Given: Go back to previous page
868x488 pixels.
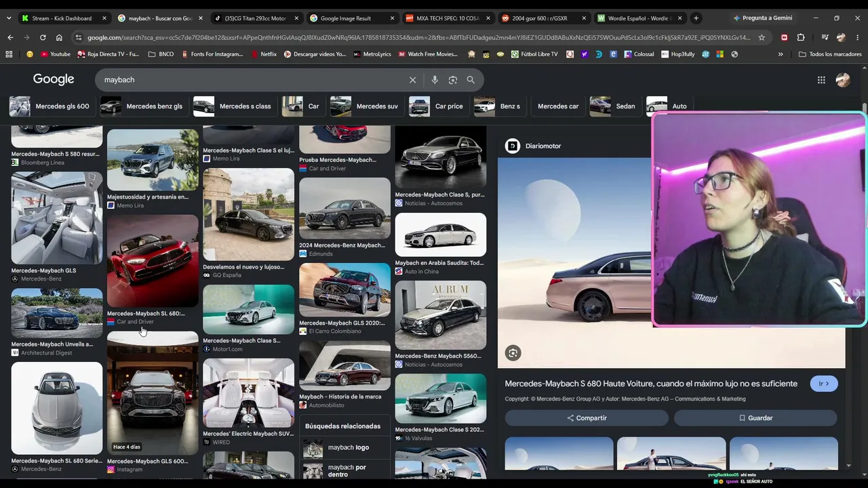Looking at the screenshot, I should (9, 37).
